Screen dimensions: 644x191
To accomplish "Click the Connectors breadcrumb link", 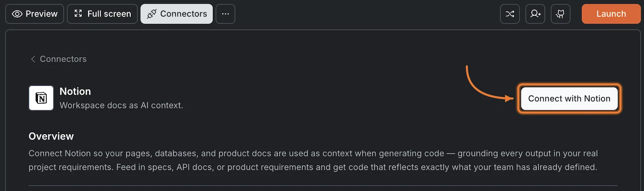I will point(63,59).
